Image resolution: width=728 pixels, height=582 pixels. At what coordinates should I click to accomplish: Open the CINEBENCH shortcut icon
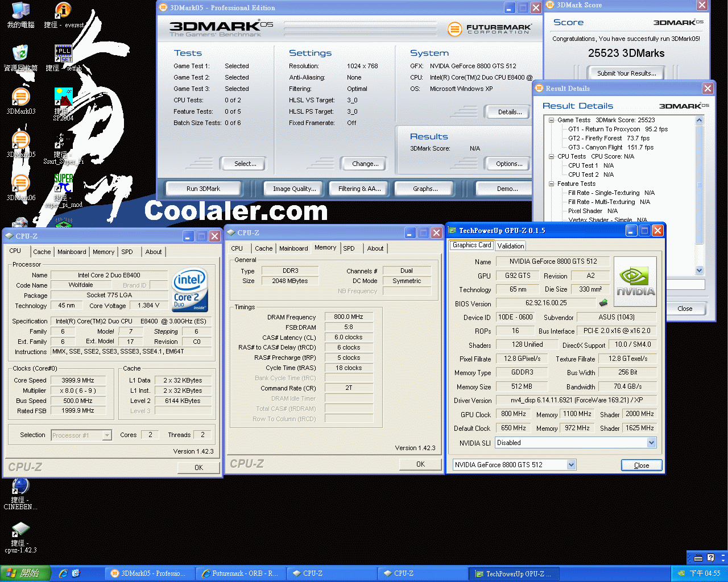20,493
